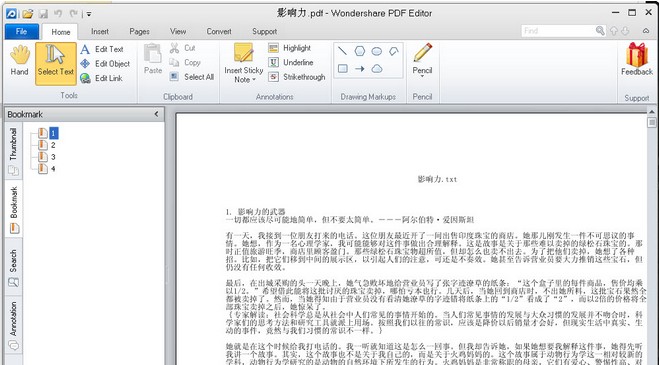
Task: Open the Annotation side tab
Action: [13, 325]
